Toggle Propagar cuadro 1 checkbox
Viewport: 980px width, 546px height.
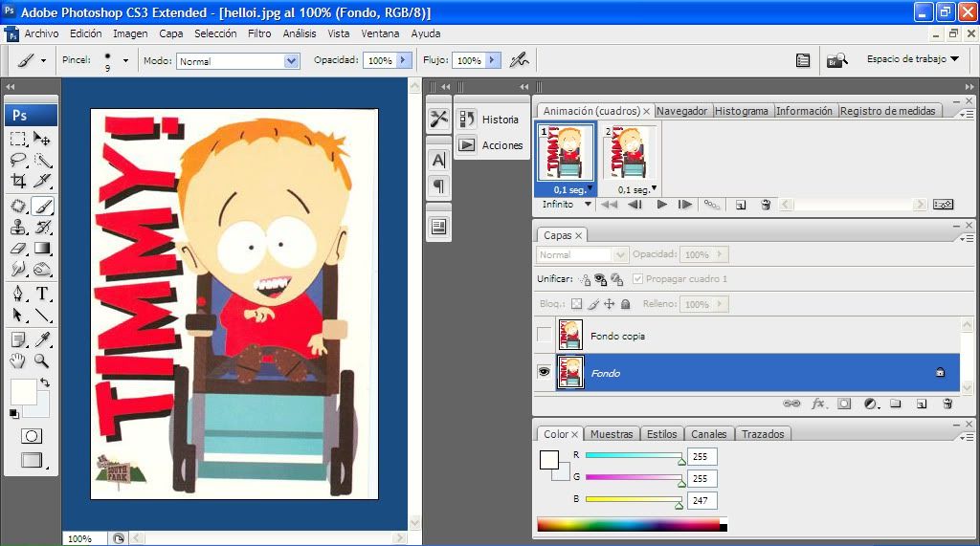click(x=637, y=278)
